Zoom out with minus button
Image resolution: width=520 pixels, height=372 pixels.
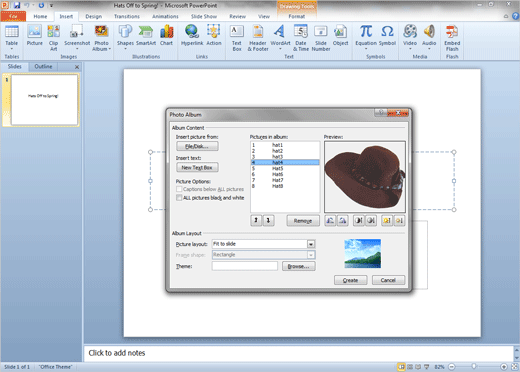point(452,367)
